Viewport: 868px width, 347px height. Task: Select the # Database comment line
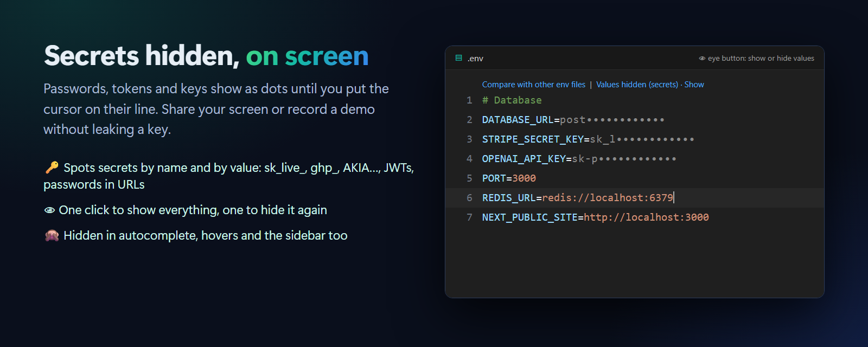512,100
